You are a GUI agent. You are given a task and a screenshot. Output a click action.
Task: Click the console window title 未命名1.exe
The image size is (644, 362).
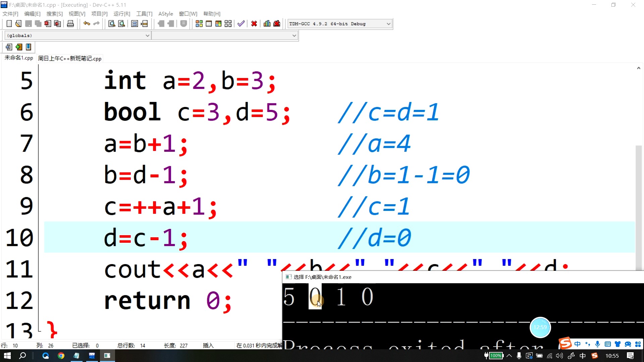point(322,277)
